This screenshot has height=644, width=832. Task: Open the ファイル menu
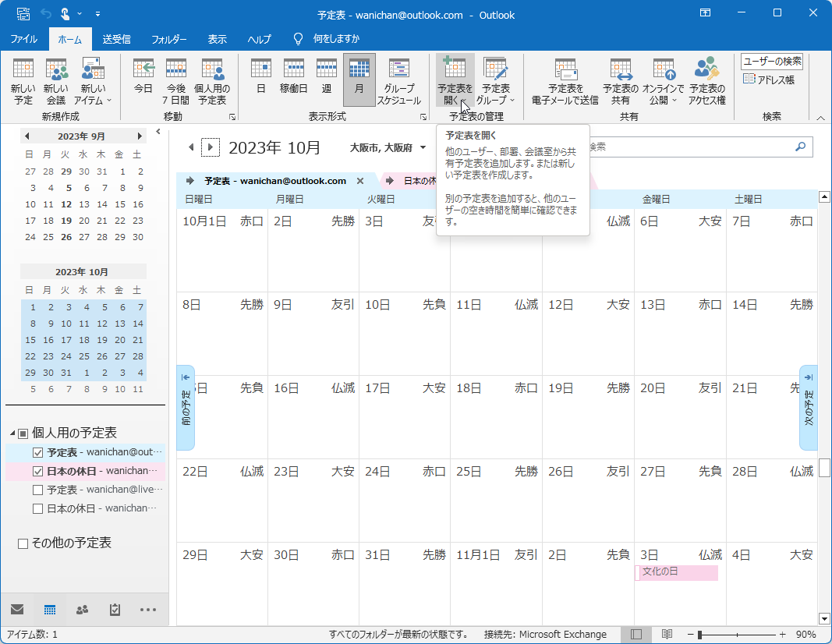tap(24, 37)
